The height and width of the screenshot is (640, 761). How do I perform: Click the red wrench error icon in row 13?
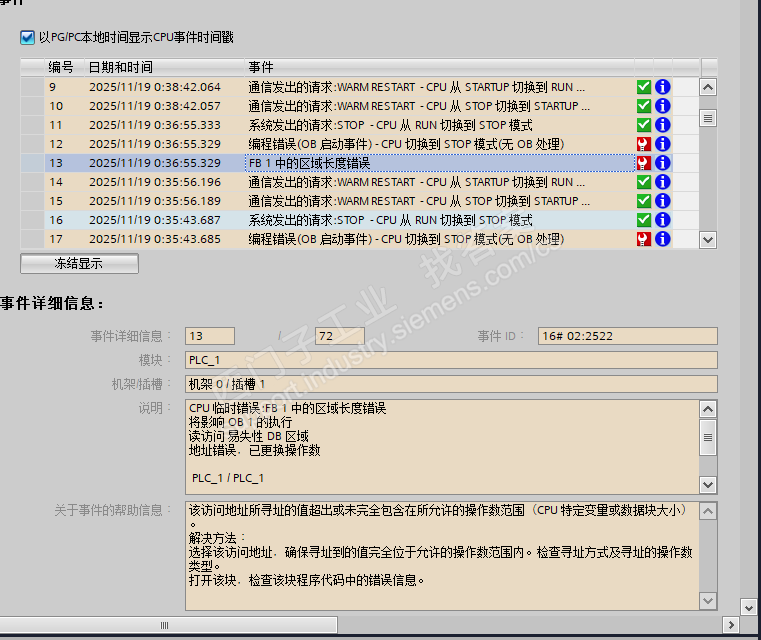pyautogui.click(x=644, y=163)
